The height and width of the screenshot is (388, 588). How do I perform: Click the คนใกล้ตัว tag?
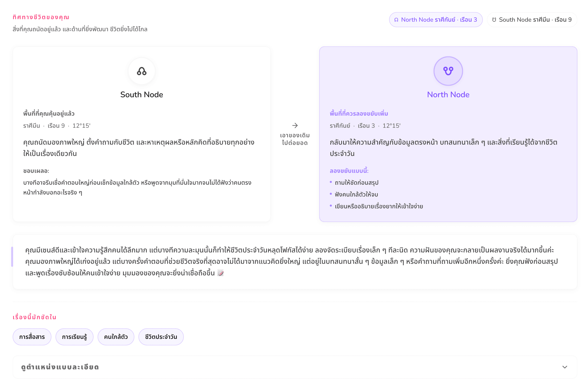coord(116,337)
